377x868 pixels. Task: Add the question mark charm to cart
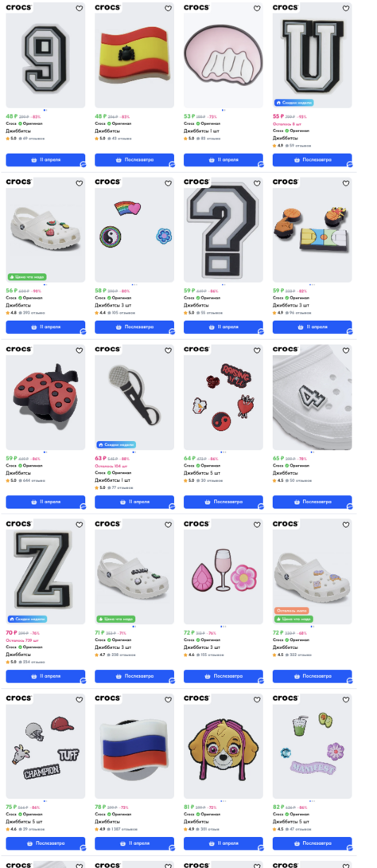(x=223, y=326)
